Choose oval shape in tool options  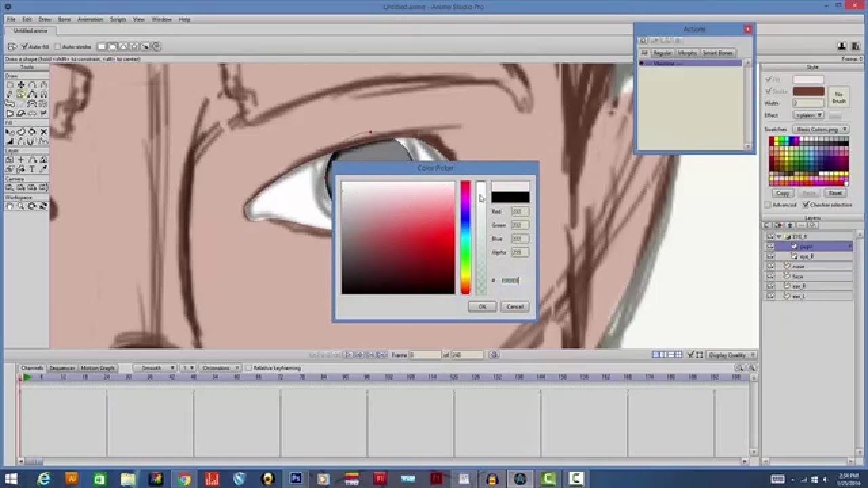pyautogui.click(x=113, y=47)
